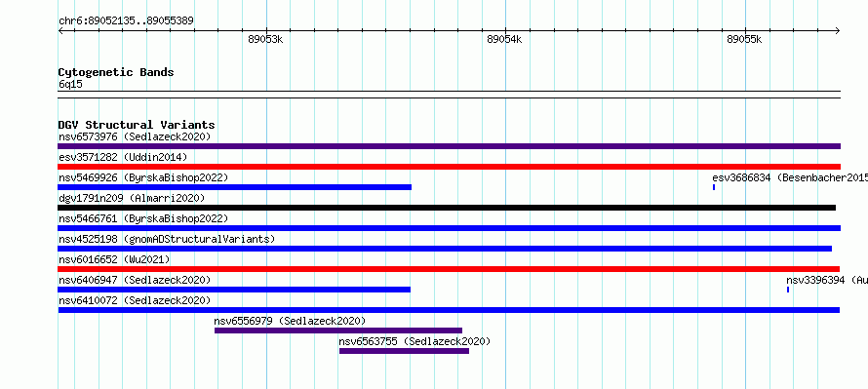
Task: Click the nsv6573976 (Sedlazeck2020) variant label
Action: [x=135, y=136]
